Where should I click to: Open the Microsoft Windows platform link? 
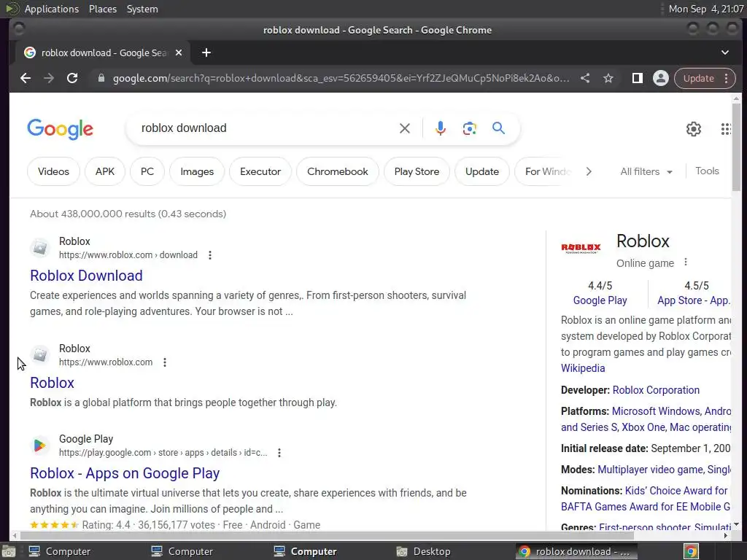656,411
